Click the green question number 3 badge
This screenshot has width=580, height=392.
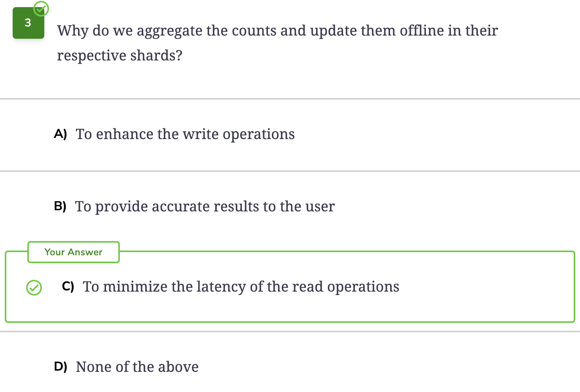point(28,23)
